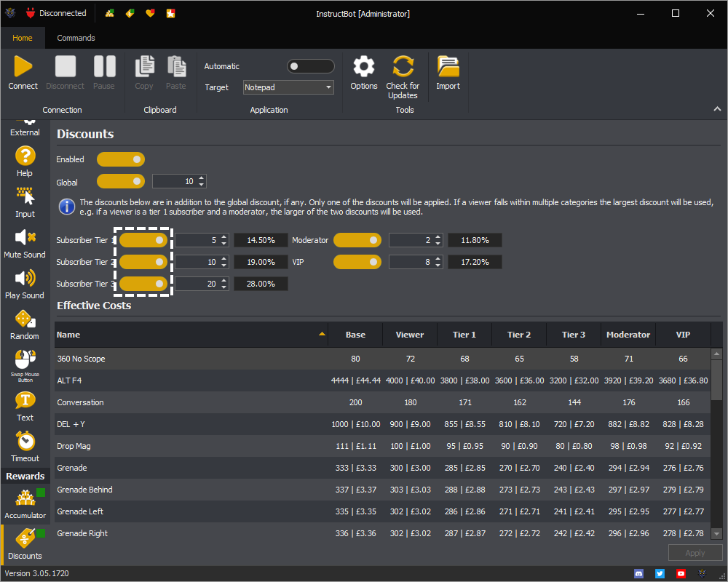Select the Timeout clock sidebar command
The height and width of the screenshot is (582, 728).
tap(25, 447)
